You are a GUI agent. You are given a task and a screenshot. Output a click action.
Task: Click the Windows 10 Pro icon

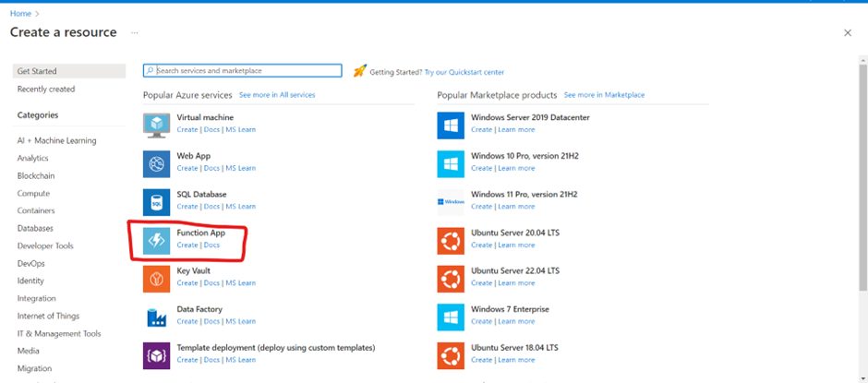point(451,164)
